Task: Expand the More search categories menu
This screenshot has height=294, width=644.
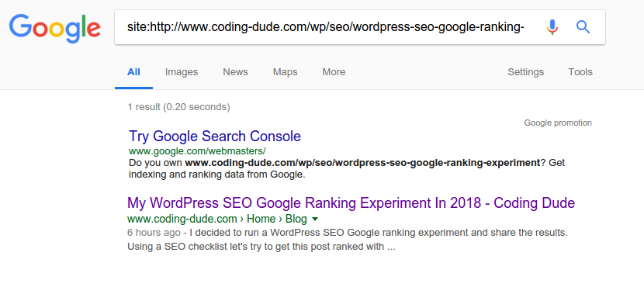Action: (x=334, y=72)
